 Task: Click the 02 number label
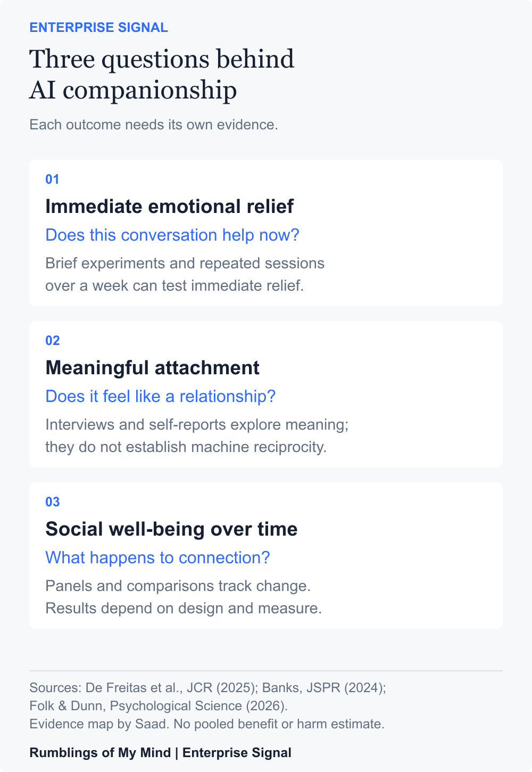click(x=53, y=340)
